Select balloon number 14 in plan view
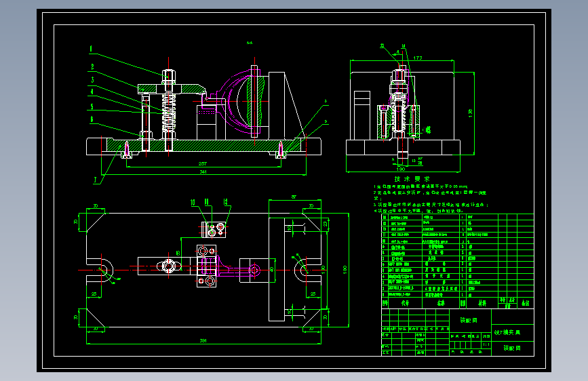 [x=225, y=202]
